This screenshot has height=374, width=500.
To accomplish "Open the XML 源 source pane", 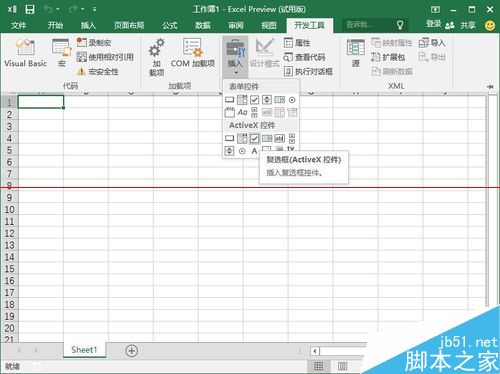I will pos(356,53).
